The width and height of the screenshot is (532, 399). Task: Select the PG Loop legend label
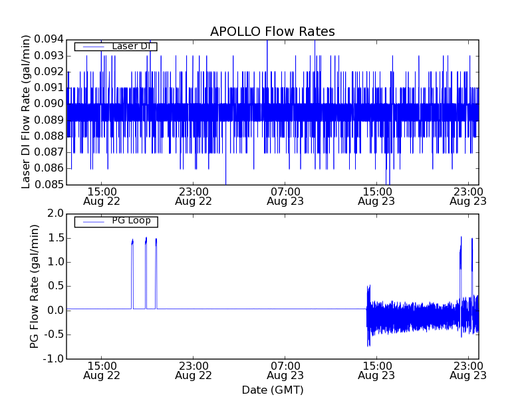point(131,221)
